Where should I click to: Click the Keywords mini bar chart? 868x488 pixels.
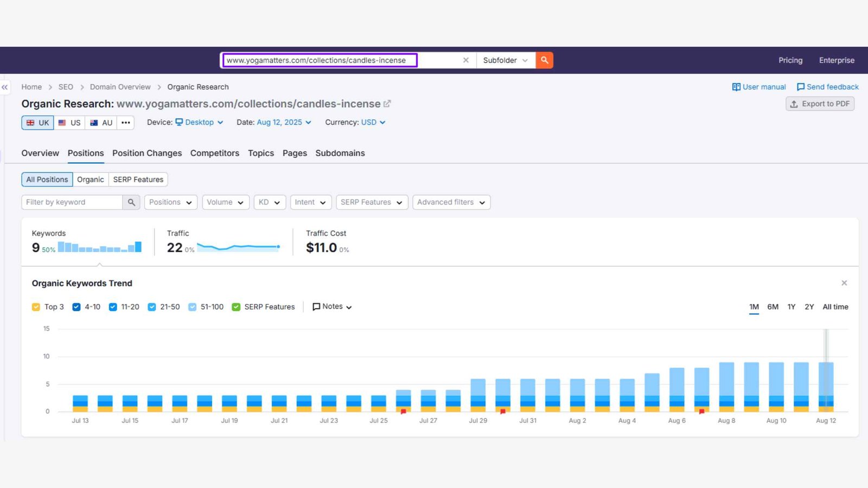pos(100,247)
